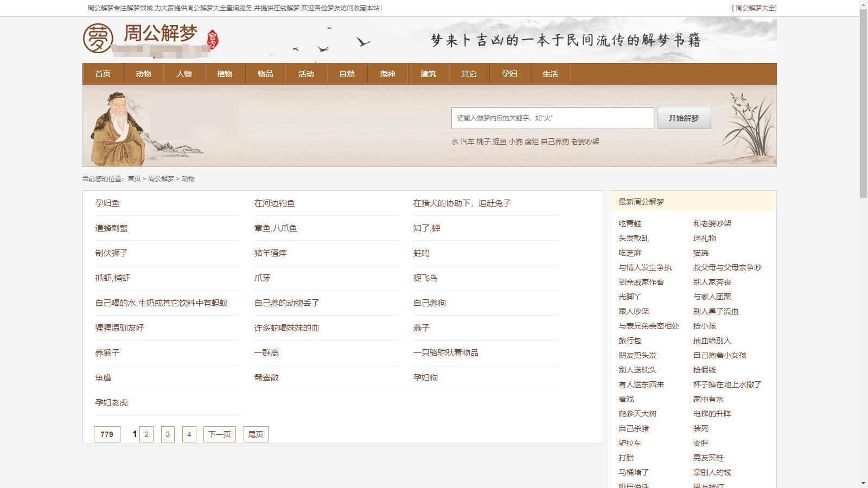Focus the dream keyword search field
Image resolution: width=868 pixels, height=488 pixels.
point(552,118)
